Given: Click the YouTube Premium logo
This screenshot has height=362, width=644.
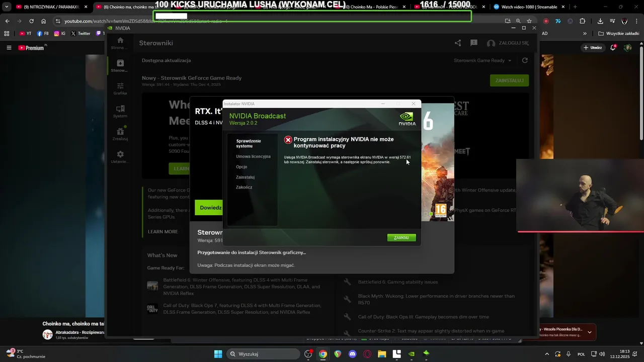Looking at the screenshot, I should pyautogui.click(x=31, y=48).
